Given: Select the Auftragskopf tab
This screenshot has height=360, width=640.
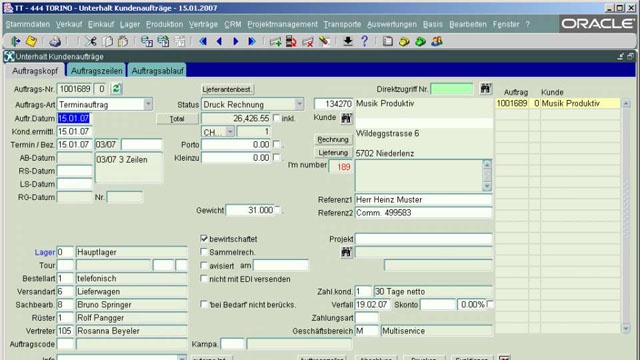Looking at the screenshot, I should click(x=35, y=71).
